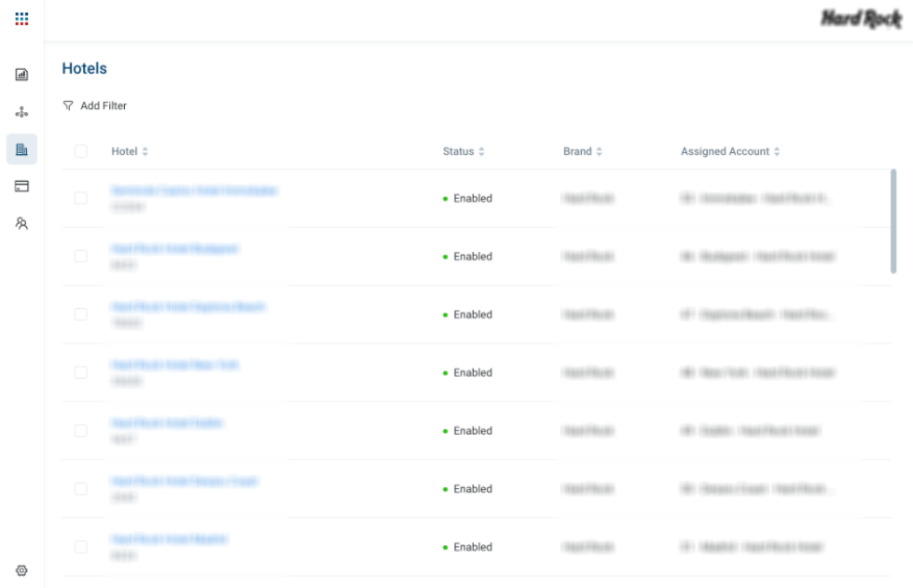
Task: Click the Hard Rock logo
Action: (x=861, y=19)
